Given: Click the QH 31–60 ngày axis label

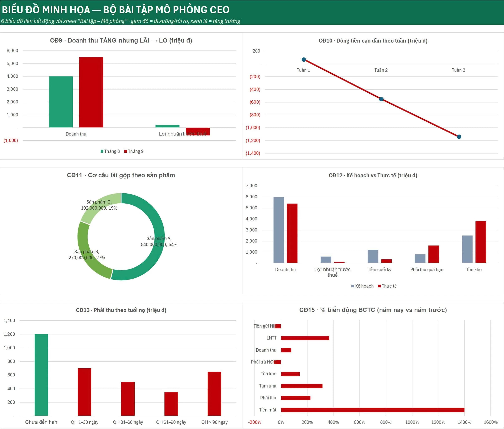Looking at the screenshot, I should pos(128,422).
